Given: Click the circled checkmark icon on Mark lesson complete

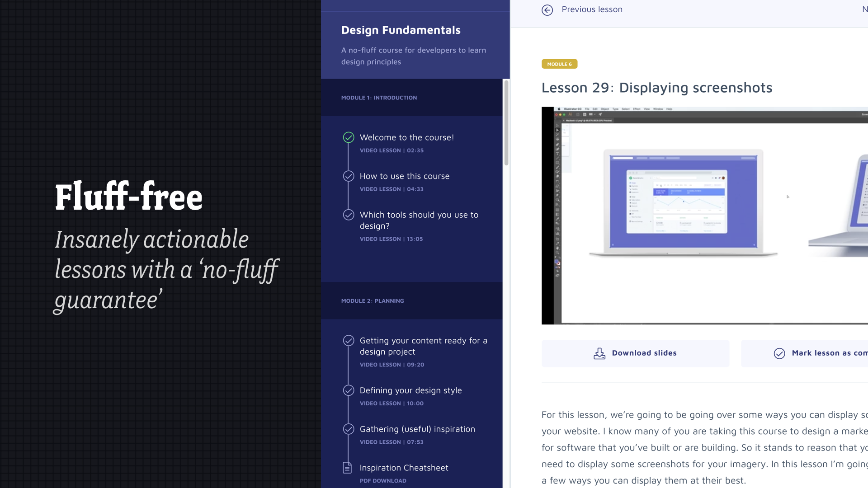Looking at the screenshot, I should tap(779, 353).
